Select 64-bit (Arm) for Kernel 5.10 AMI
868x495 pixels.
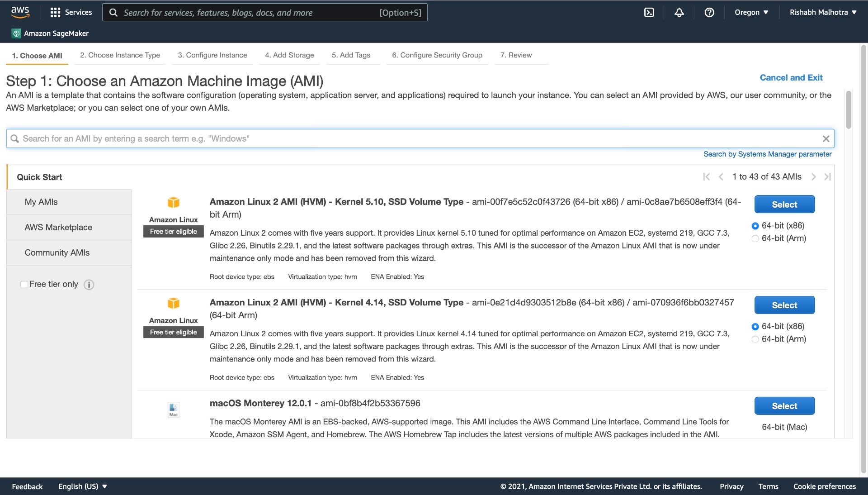coord(755,238)
